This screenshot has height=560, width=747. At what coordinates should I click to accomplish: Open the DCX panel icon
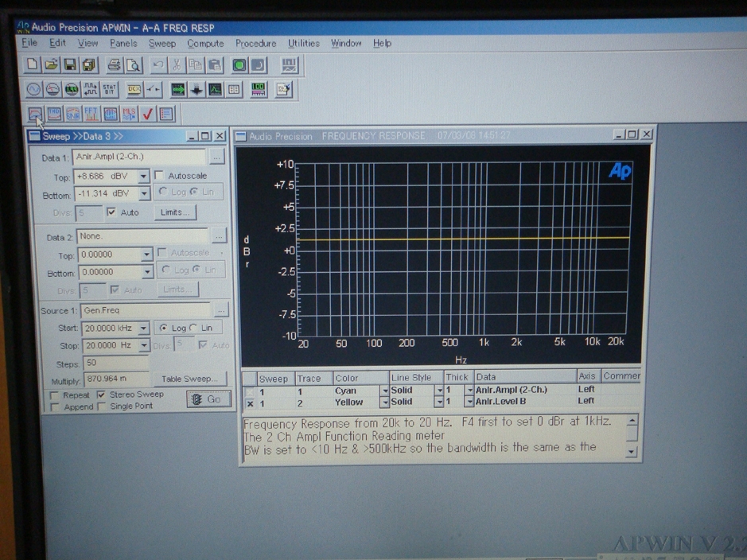pyautogui.click(x=134, y=89)
